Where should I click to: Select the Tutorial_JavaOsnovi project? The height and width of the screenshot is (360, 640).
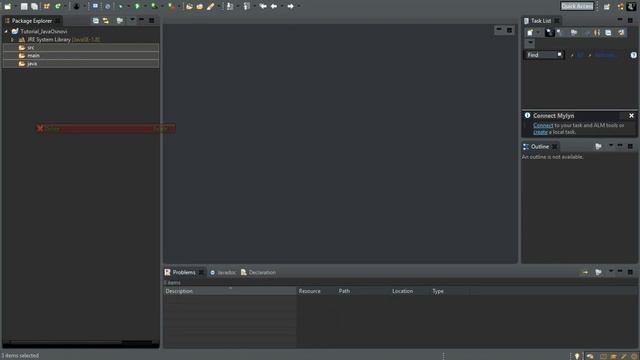coord(44,31)
